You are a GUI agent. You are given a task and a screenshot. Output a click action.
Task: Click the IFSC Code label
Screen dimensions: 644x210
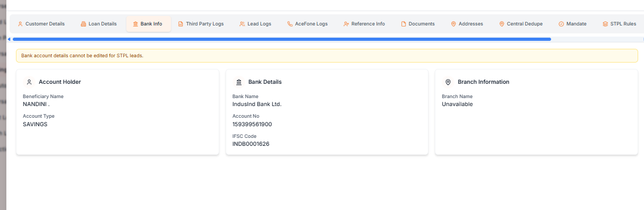pyautogui.click(x=244, y=136)
